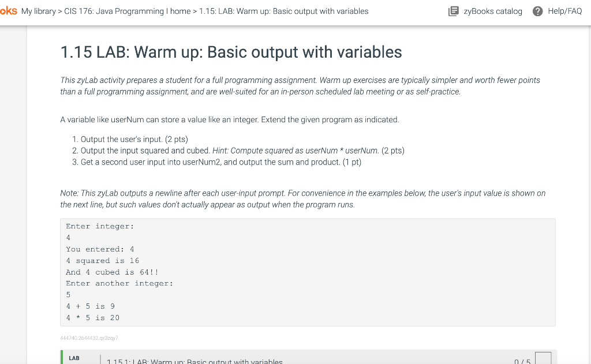
Task: Click the green bar beside the LAB tab
Action: (62, 357)
